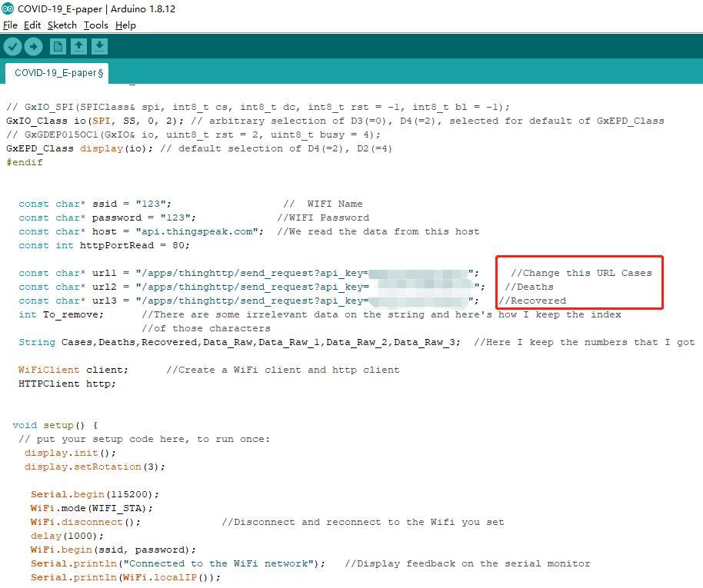Screen dimensions: 703x588
Task: Click the WiFi.begin(ssid, password) line
Action: pos(113,550)
